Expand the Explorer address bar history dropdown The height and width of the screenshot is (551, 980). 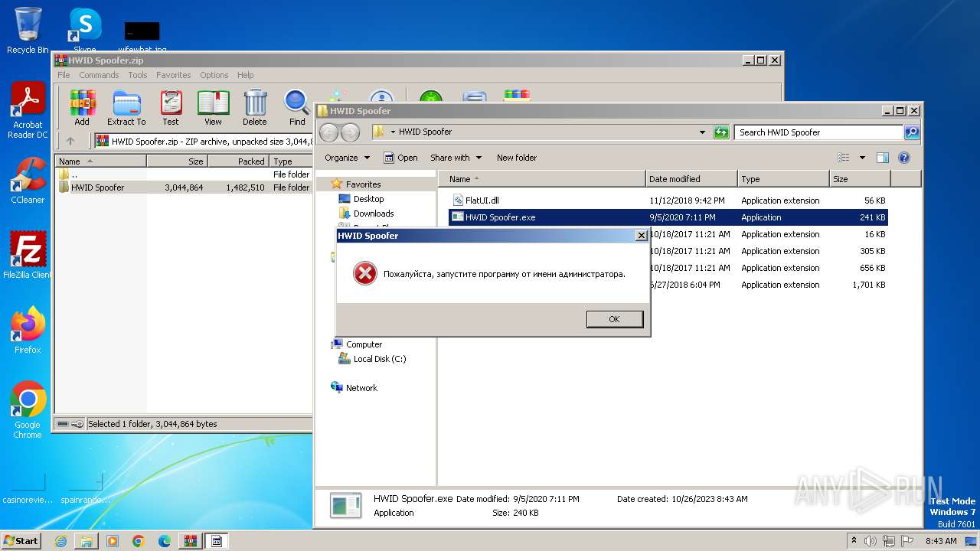point(702,132)
